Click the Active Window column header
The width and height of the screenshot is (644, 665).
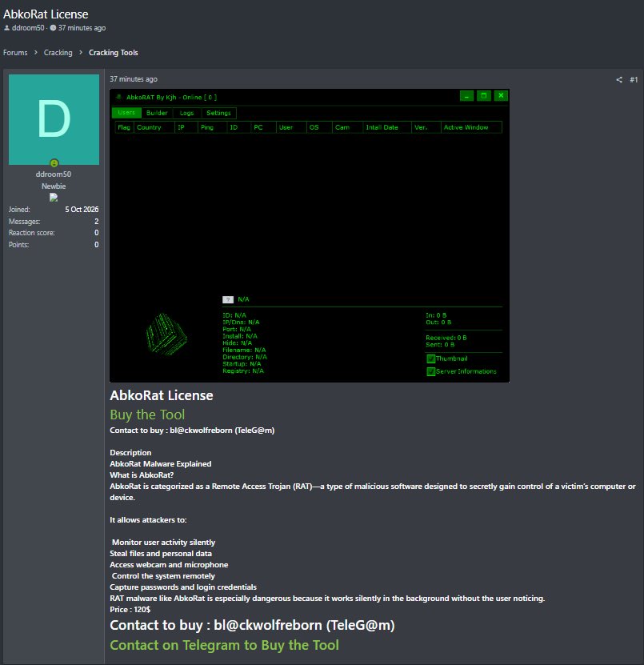coord(471,127)
